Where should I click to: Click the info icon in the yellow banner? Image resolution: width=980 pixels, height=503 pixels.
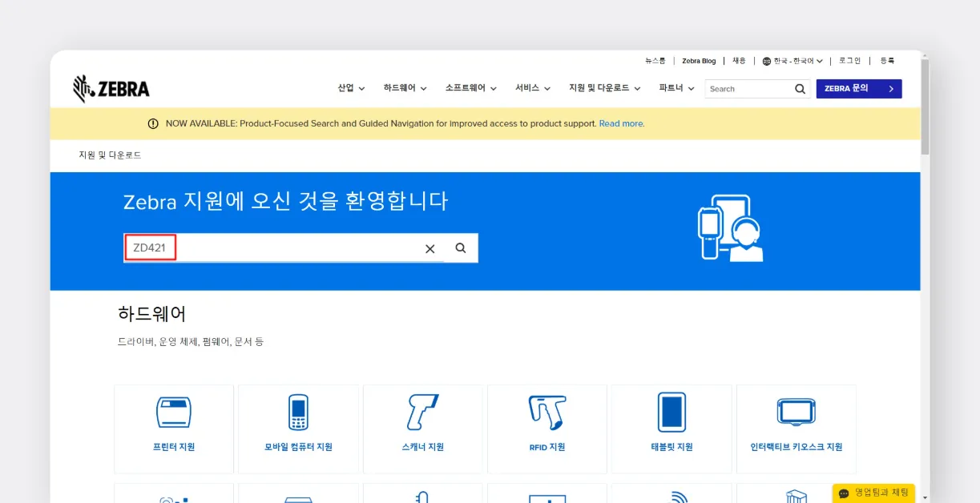point(153,123)
